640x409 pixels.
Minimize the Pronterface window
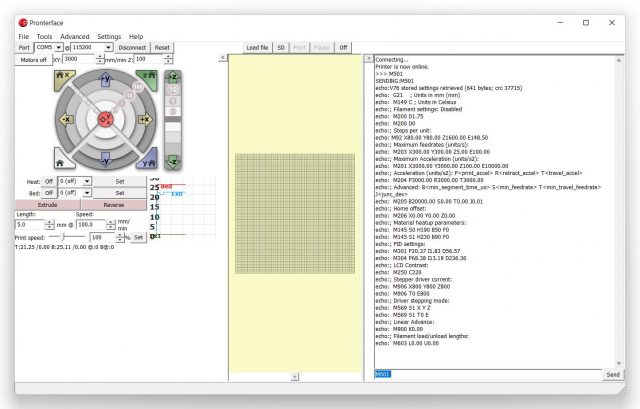pyautogui.click(x=560, y=22)
